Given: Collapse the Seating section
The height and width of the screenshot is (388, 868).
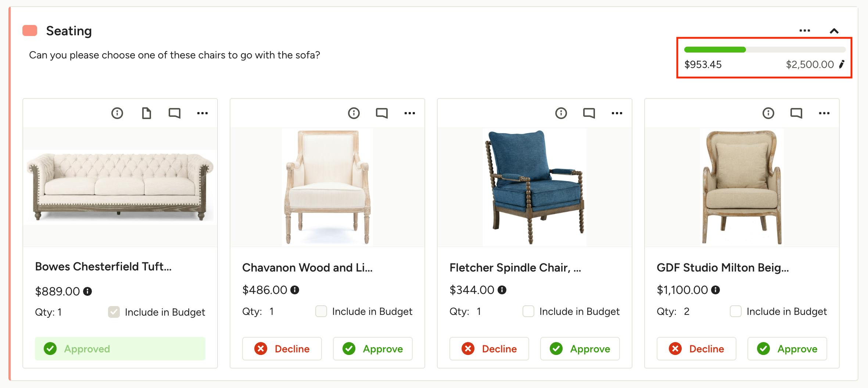Looking at the screenshot, I should 834,31.
